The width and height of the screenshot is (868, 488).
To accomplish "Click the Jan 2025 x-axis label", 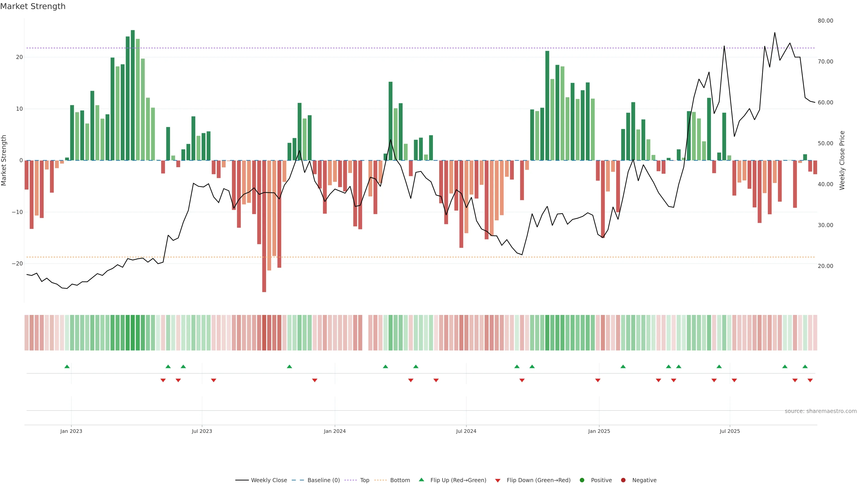I will 599,431.
